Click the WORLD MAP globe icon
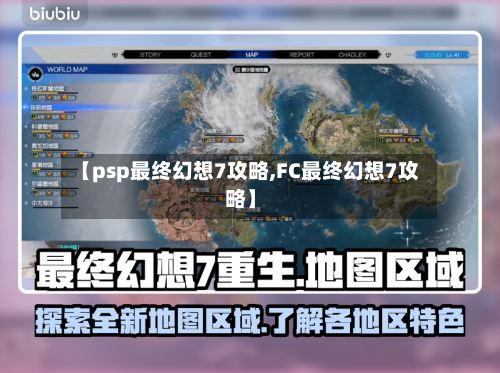 [35, 74]
